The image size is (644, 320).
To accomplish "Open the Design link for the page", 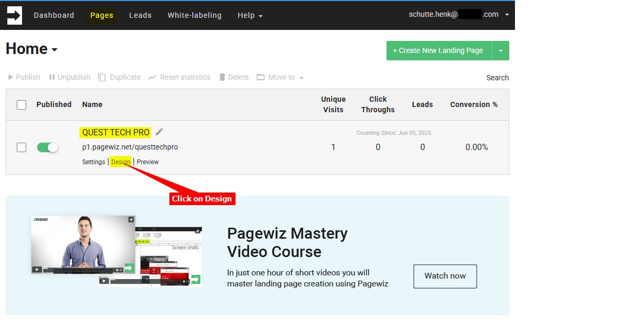I will [121, 162].
